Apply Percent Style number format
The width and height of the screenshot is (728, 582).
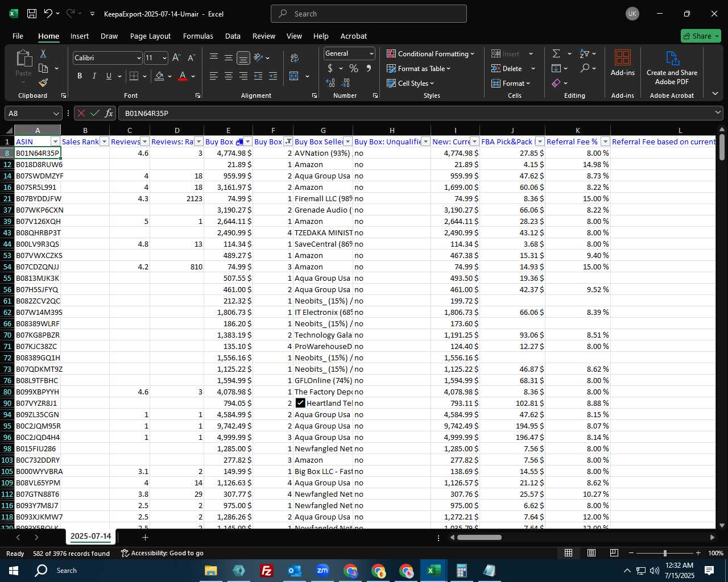coord(354,68)
